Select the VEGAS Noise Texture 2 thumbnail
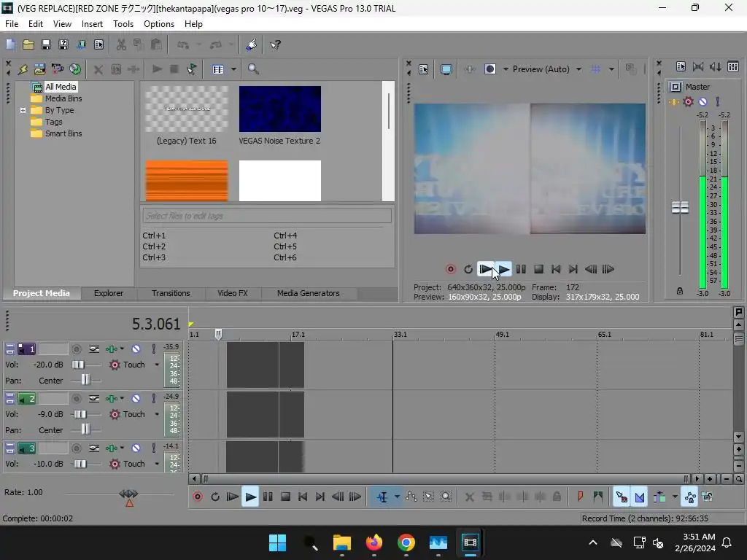Image resolution: width=747 pixels, height=560 pixels. [x=279, y=109]
